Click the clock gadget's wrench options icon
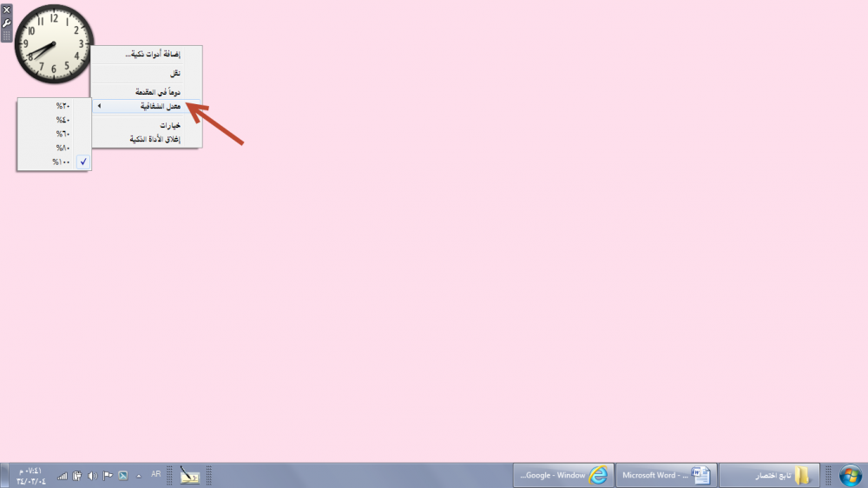This screenshot has height=488, width=868. [x=7, y=23]
